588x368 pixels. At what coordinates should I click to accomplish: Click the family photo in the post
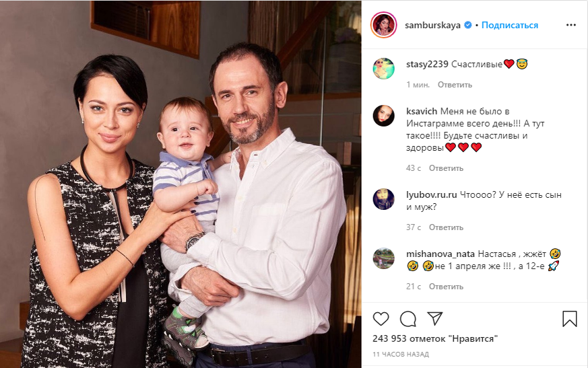pos(181,184)
